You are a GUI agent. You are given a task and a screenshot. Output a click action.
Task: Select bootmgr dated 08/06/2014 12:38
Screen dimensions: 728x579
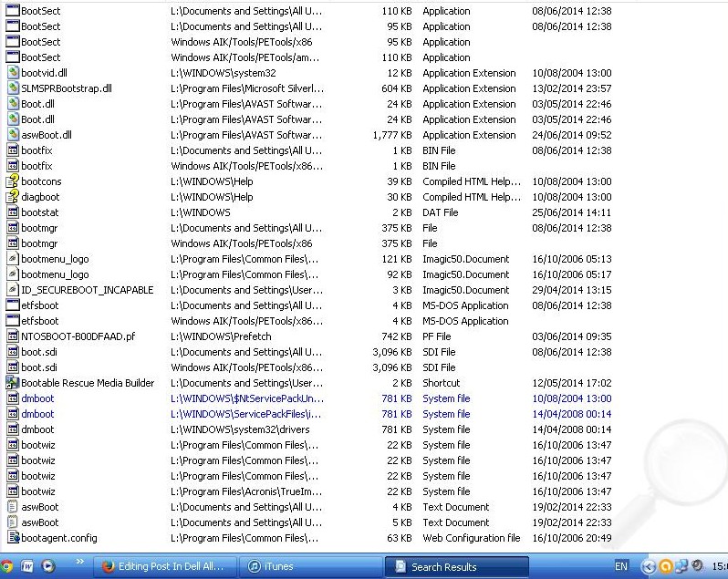(39, 228)
